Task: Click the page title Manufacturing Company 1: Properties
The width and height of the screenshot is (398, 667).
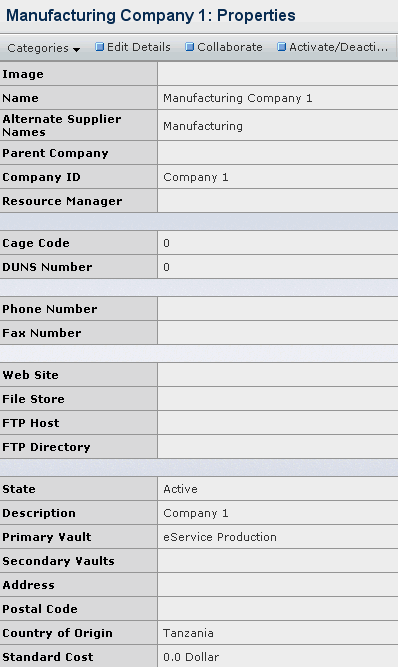Action: click(x=151, y=16)
